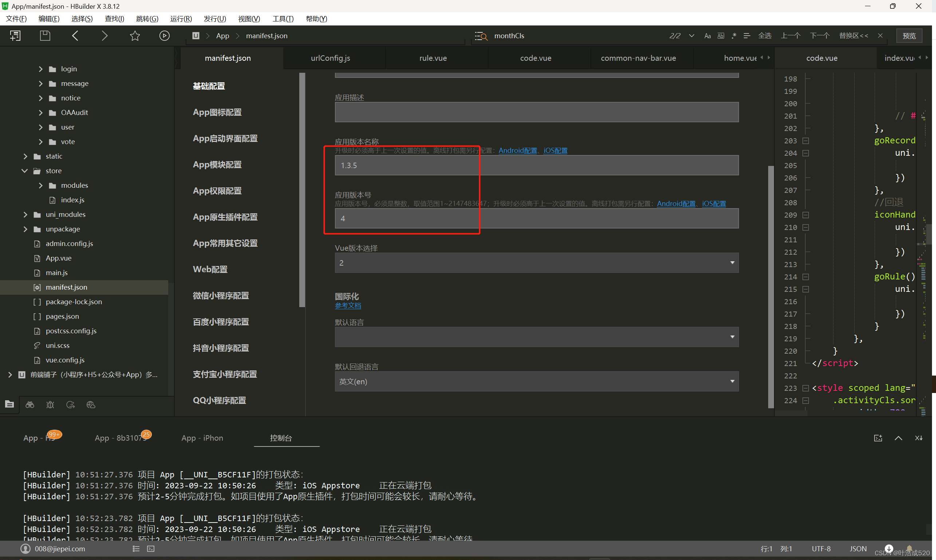This screenshot has width=936, height=560.
Task: Toggle the search-in-selection lines icon
Action: click(746, 36)
